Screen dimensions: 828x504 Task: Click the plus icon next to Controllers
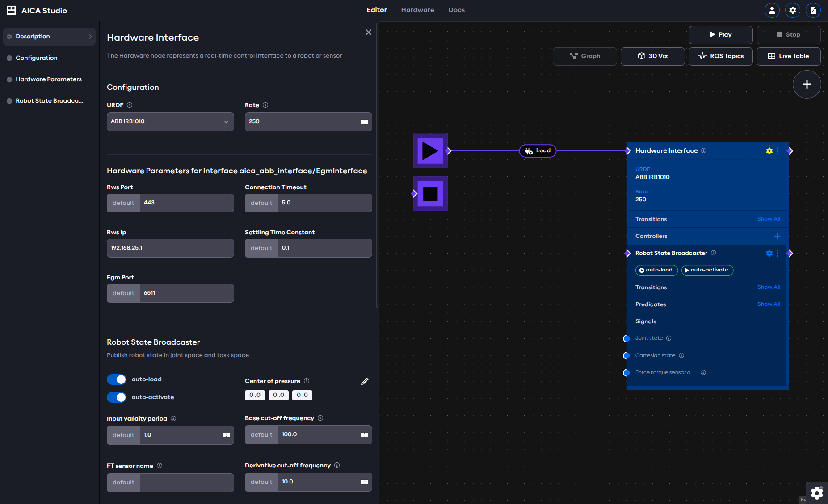point(777,236)
